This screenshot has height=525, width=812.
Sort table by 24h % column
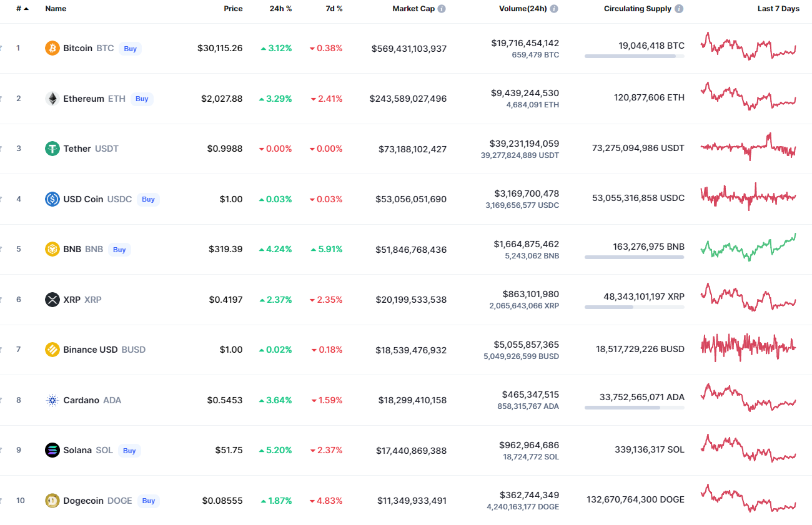tap(282, 9)
